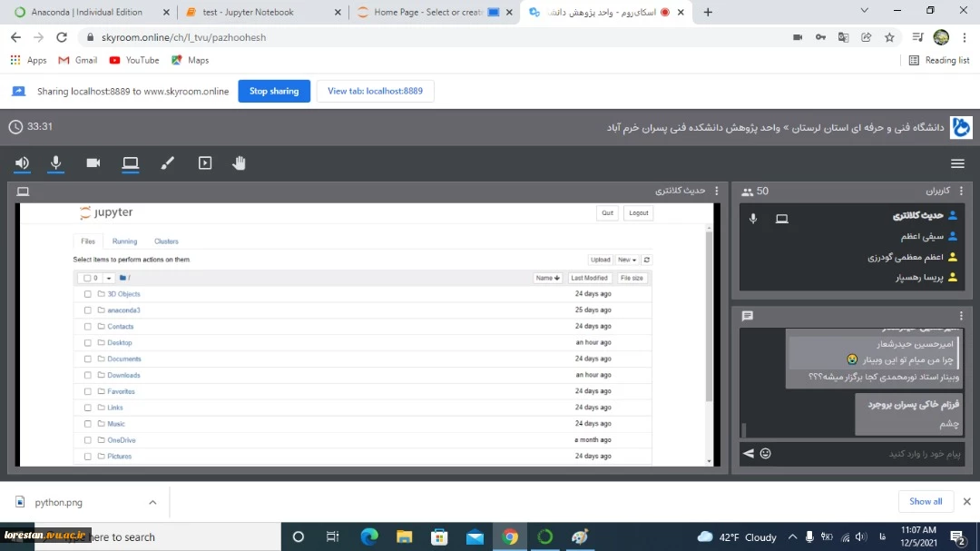Image resolution: width=980 pixels, height=551 pixels.
Task: Open users panel three-dot menu
Action: point(961,191)
